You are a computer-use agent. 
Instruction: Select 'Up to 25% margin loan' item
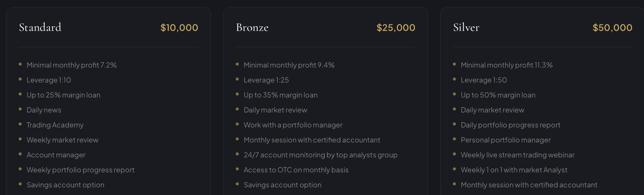[63, 95]
